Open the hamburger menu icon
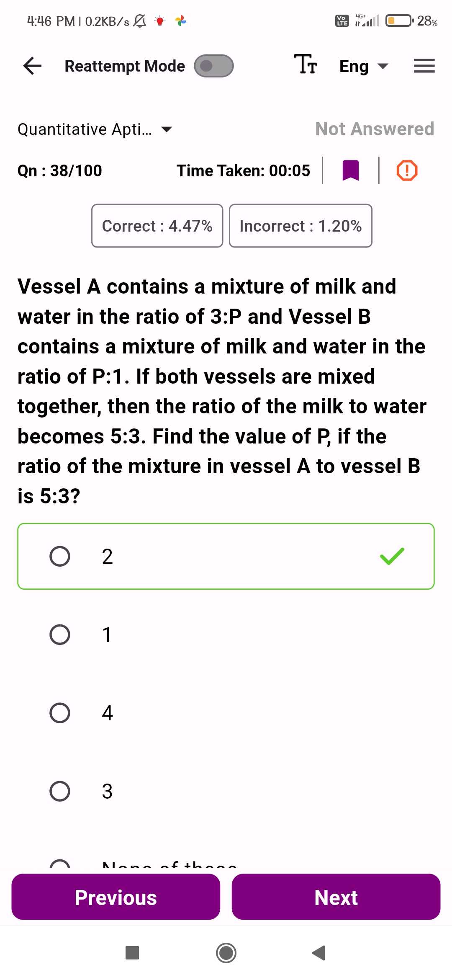452x980 pixels. point(424,66)
